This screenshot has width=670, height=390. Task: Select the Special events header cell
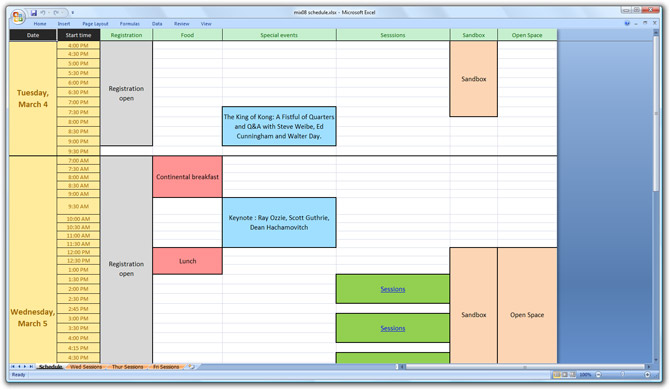point(279,35)
